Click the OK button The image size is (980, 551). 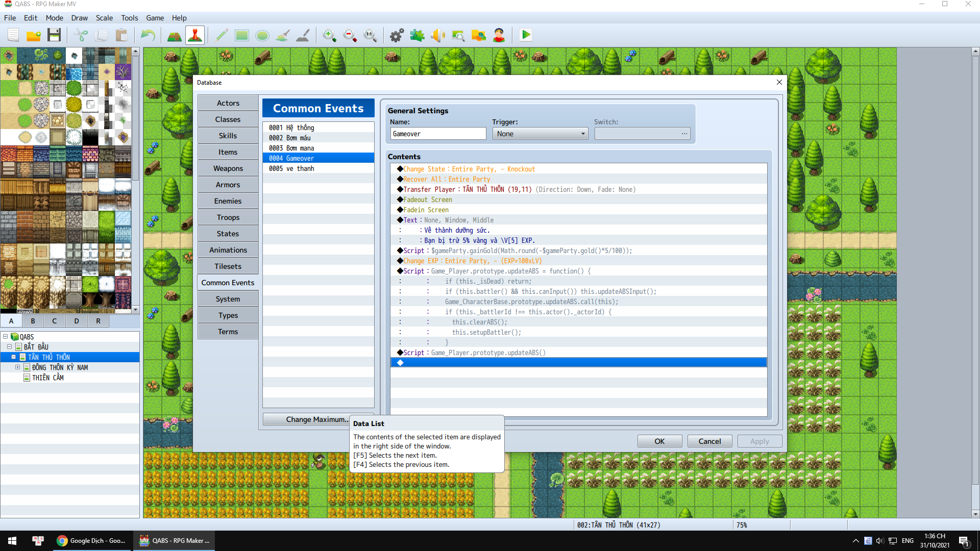(x=659, y=441)
